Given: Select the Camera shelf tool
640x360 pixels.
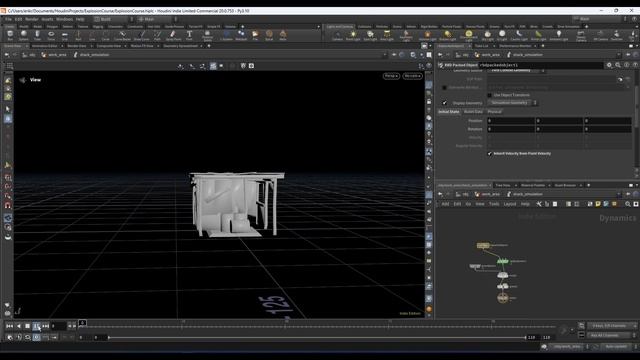Looking at the screenshot, I should [x=337, y=36].
